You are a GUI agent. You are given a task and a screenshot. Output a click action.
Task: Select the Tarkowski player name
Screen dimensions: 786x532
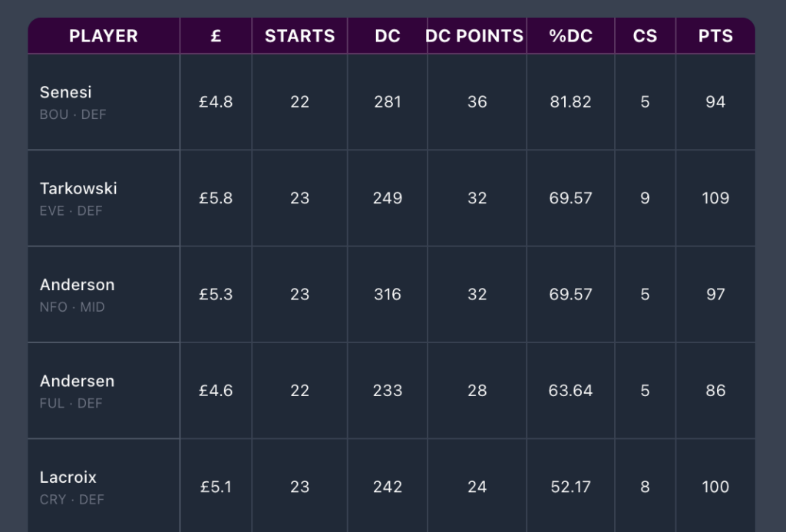point(78,189)
